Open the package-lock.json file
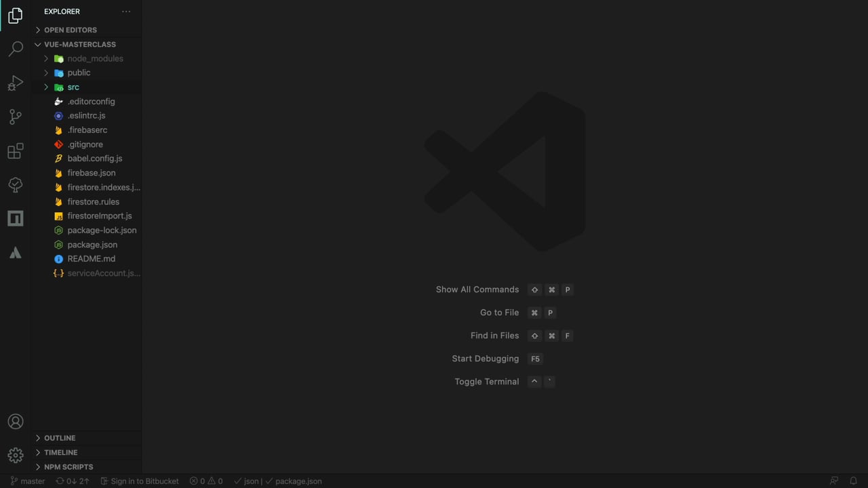Screen dimensions: 868x488 tap(86, 230)
